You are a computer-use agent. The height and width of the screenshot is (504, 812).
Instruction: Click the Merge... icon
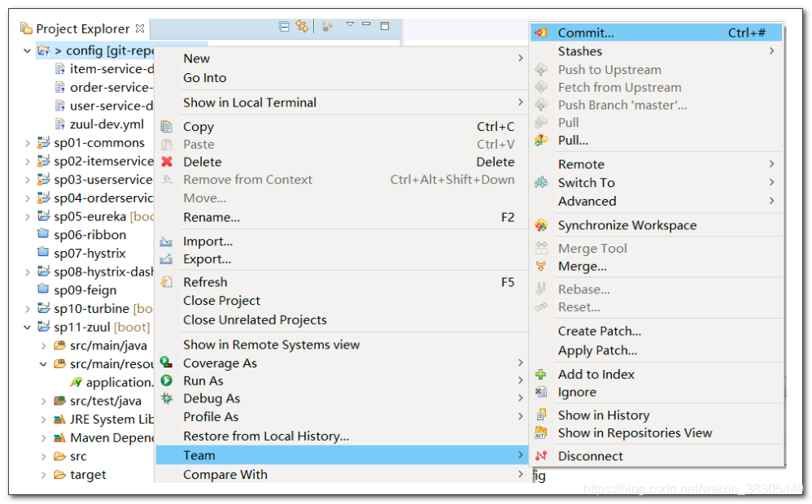coord(541,266)
